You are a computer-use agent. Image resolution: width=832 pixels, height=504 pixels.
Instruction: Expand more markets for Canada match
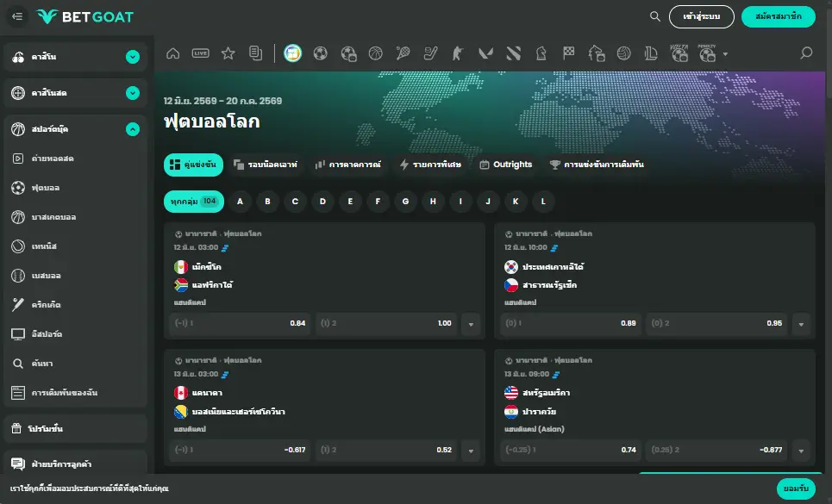pyautogui.click(x=471, y=451)
